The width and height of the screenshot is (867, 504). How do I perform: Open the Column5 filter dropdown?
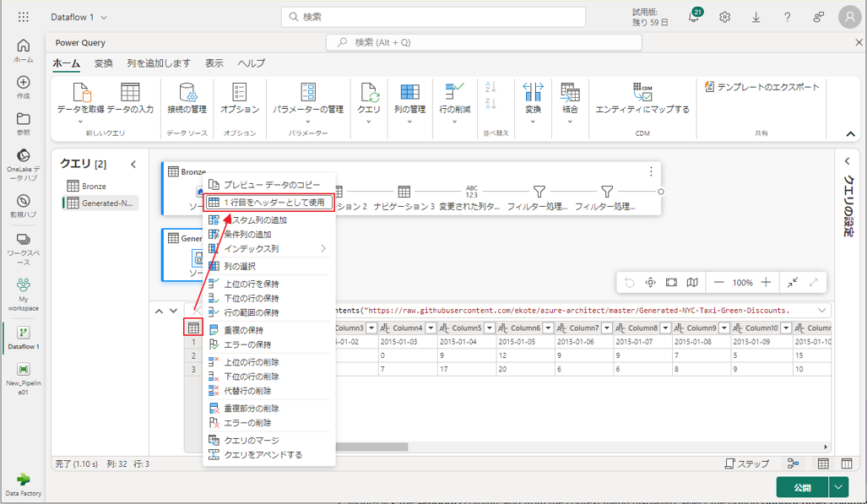tap(490, 328)
